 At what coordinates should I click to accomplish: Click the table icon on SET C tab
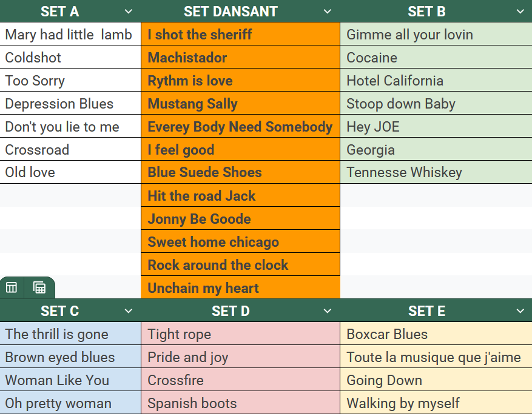click(12, 287)
